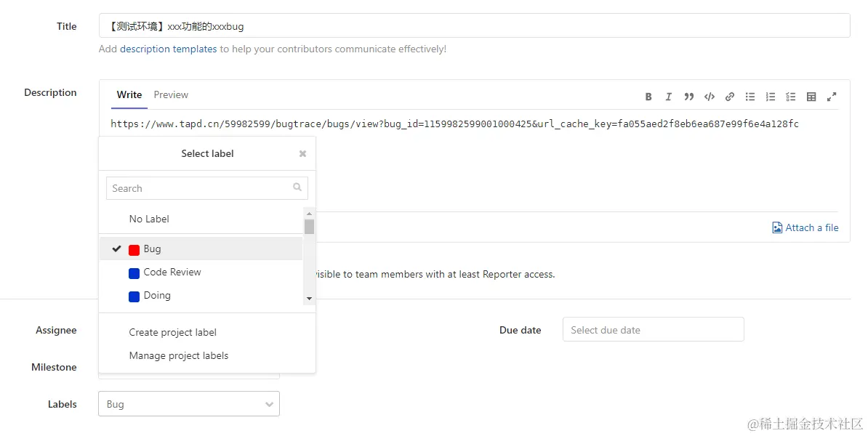868x436 pixels.
Task: Click the label list scrollbar up arrow
Action: point(309,214)
